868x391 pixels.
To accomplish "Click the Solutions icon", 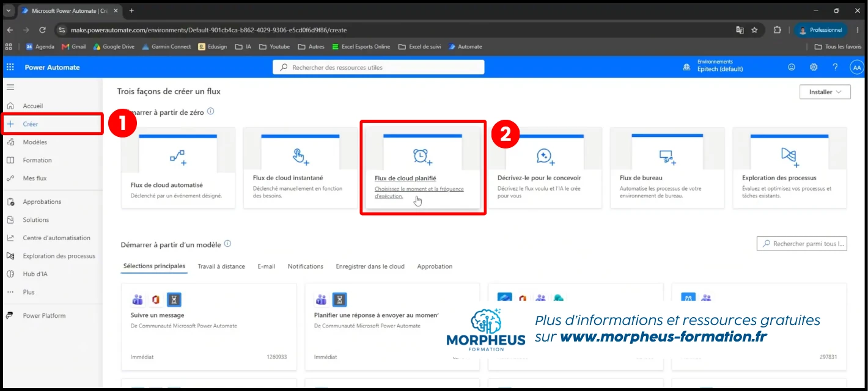I will [10, 220].
